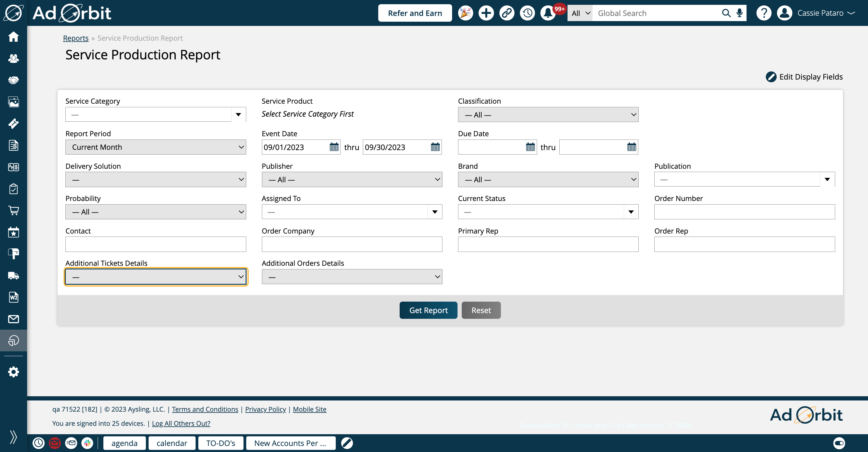The width and height of the screenshot is (868, 452).
Task: Click the Reset button
Action: point(481,310)
